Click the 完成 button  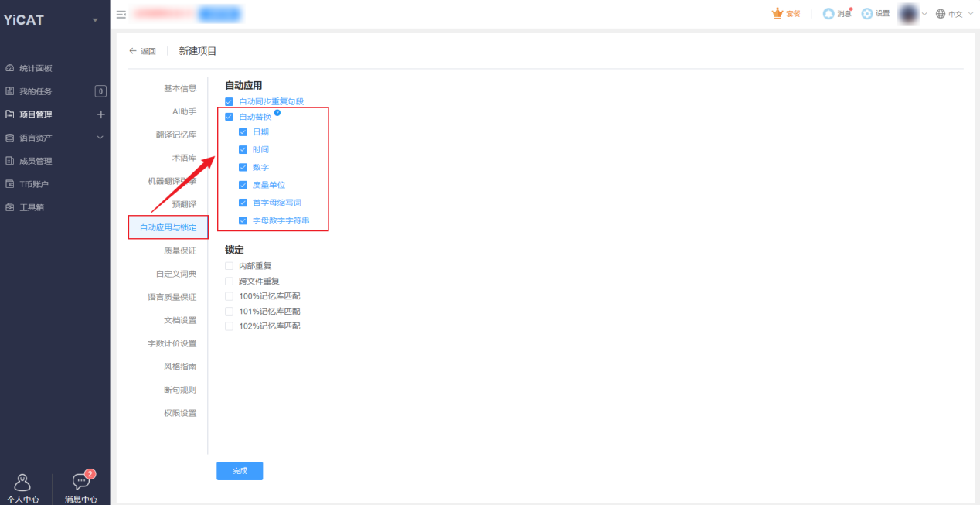tap(240, 471)
